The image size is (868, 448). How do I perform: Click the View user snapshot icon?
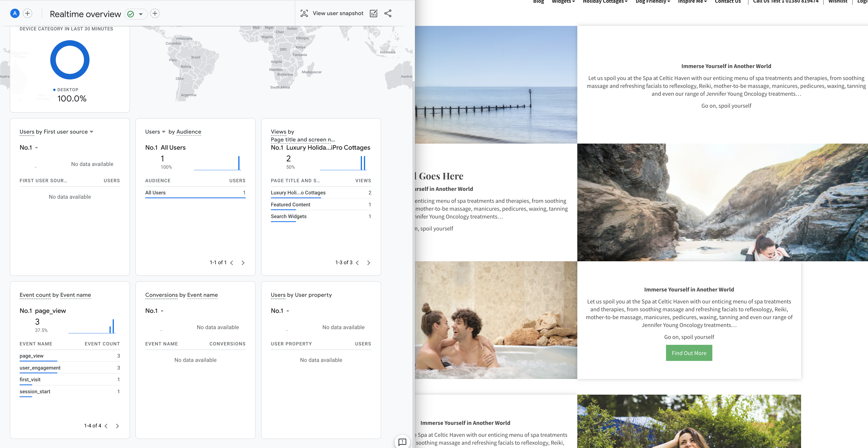coord(304,14)
